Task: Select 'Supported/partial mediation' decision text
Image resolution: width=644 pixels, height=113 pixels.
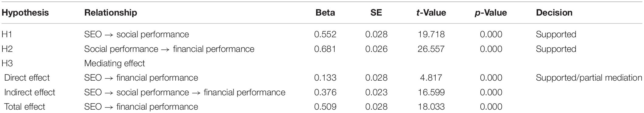Action: (589, 78)
